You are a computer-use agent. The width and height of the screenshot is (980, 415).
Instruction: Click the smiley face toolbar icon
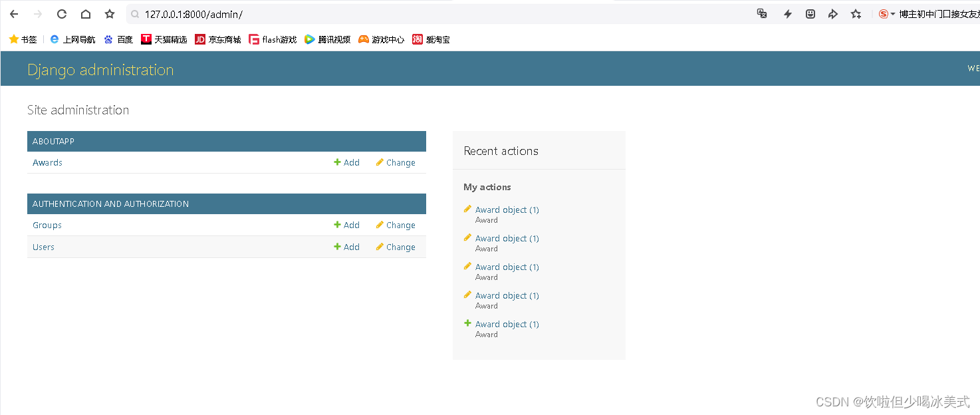point(810,14)
